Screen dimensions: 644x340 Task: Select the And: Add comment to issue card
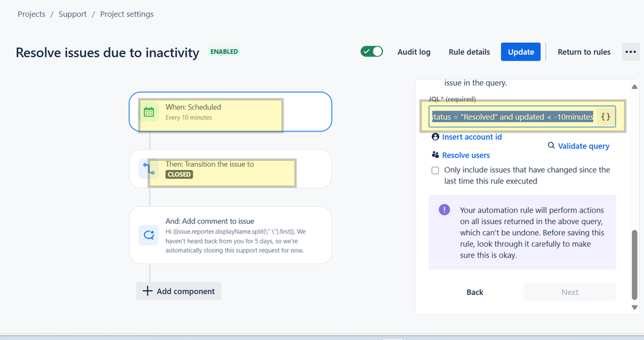click(230, 235)
